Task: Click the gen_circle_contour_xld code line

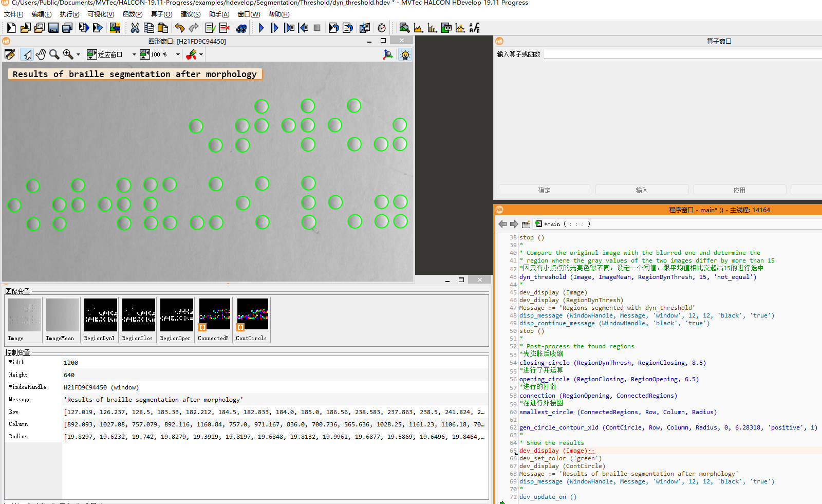Action: (668, 427)
